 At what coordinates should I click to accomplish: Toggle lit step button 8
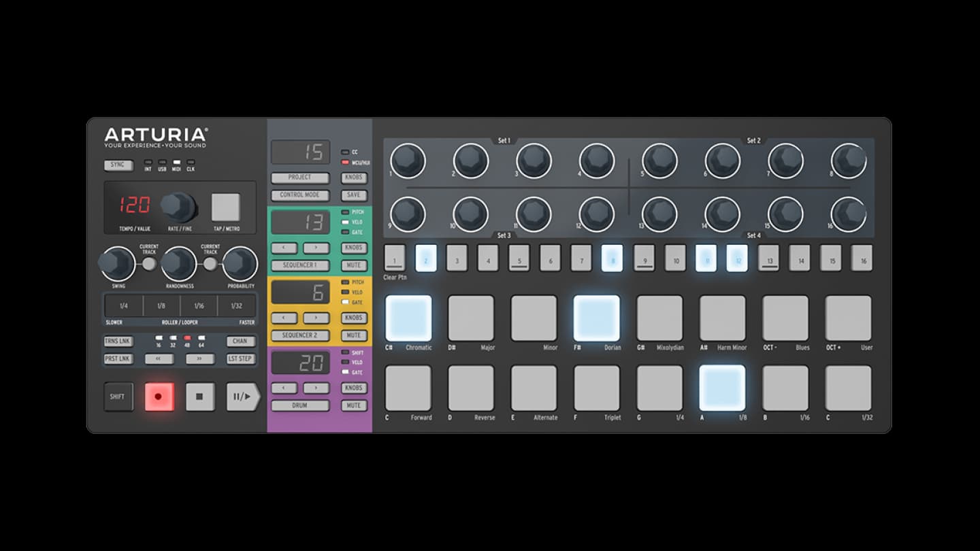tap(612, 258)
